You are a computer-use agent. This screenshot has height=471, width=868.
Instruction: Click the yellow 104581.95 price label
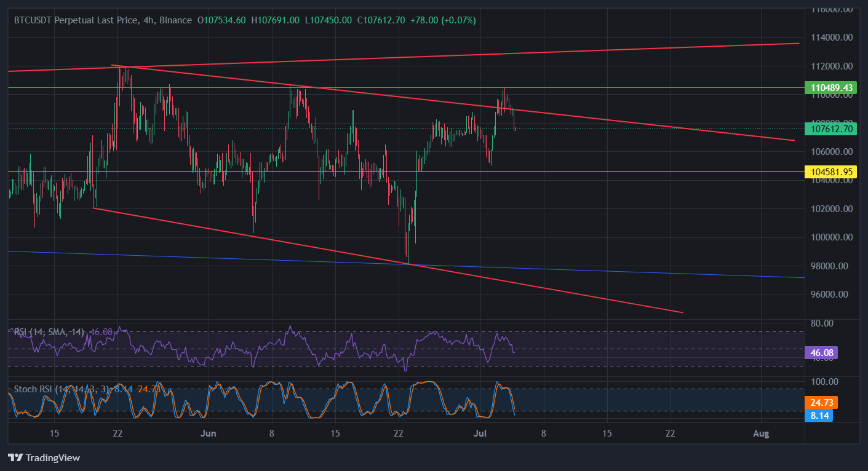point(831,172)
